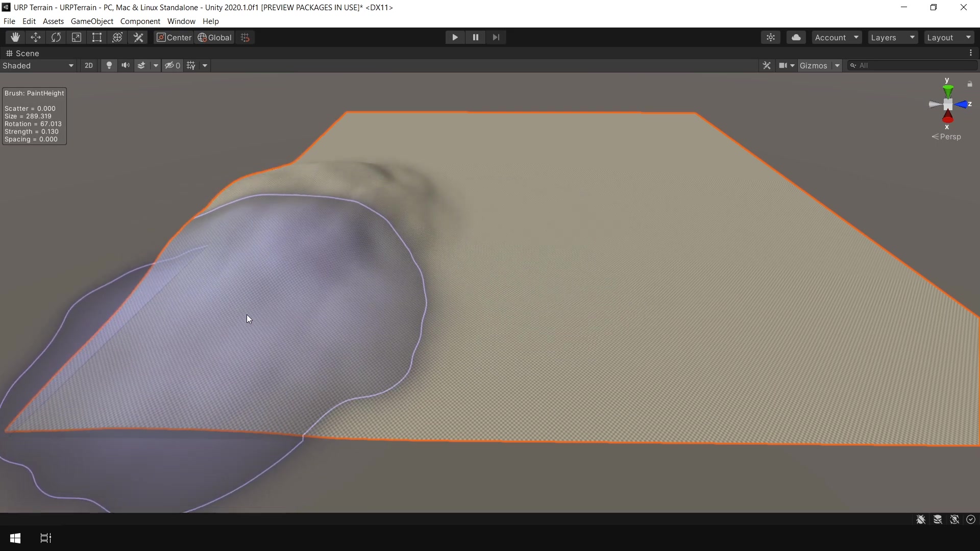Expand the Shaded draw mode dropdown

point(38,65)
